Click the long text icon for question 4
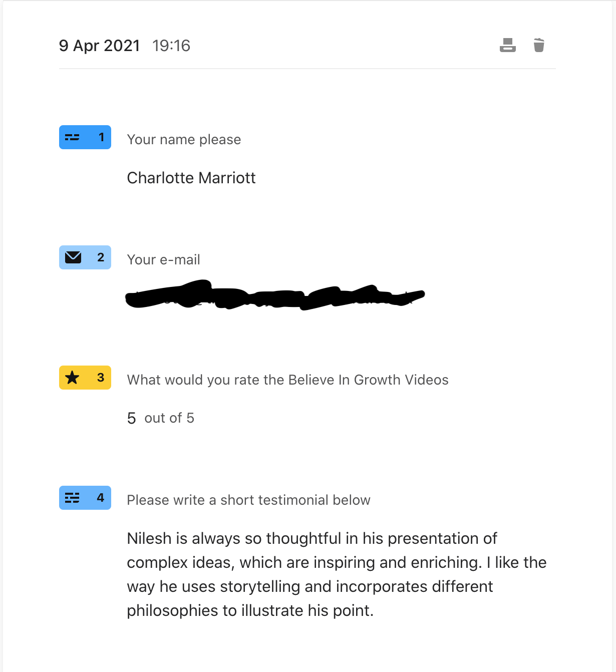The height and width of the screenshot is (672, 616). tap(72, 498)
